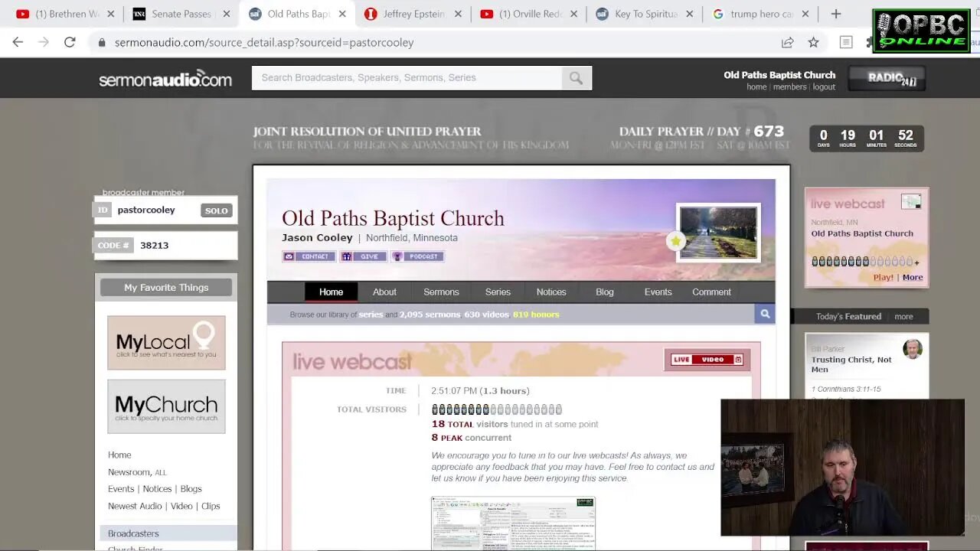Click the padlock site info icon

[x=102, y=43]
